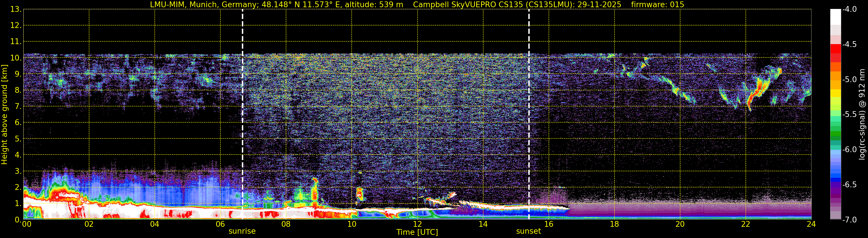Screen dimensions: 868x238
Task: Click the height axis tick "3."
Action: pyautogui.click(x=18, y=171)
